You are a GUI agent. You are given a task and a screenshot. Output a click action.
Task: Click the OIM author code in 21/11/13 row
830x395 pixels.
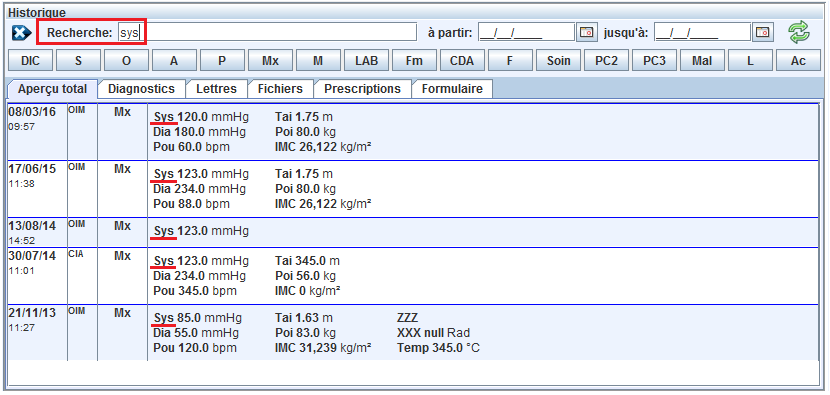(76, 311)
